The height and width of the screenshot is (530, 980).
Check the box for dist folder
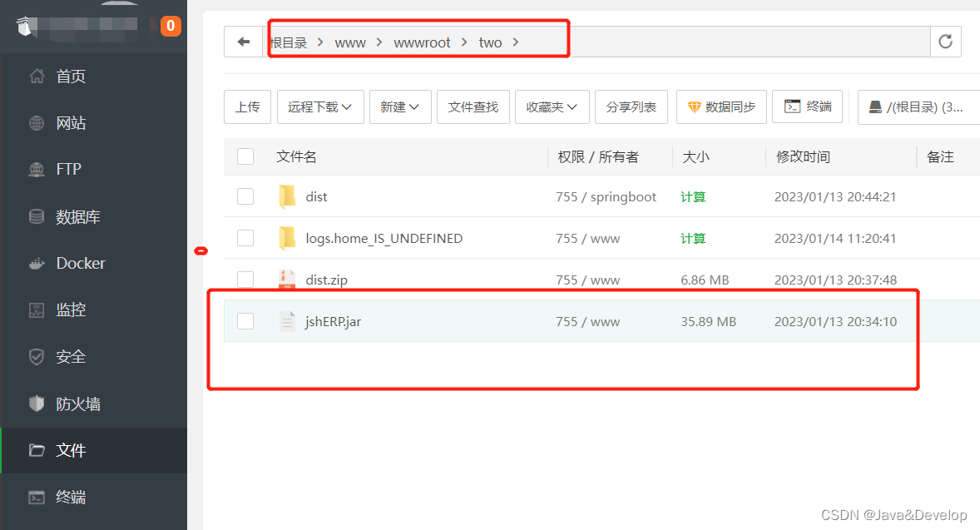coord(245,196)
